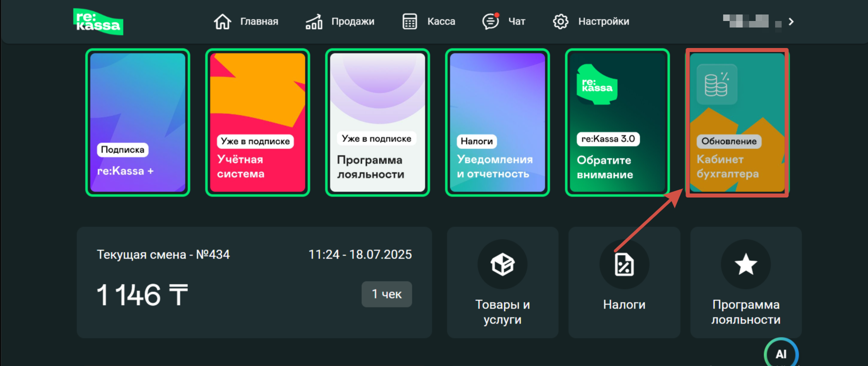Click the coins stack icon on Кабинет бухгалтера card
The height and width of the screenshot is (366, 868).
717,84
